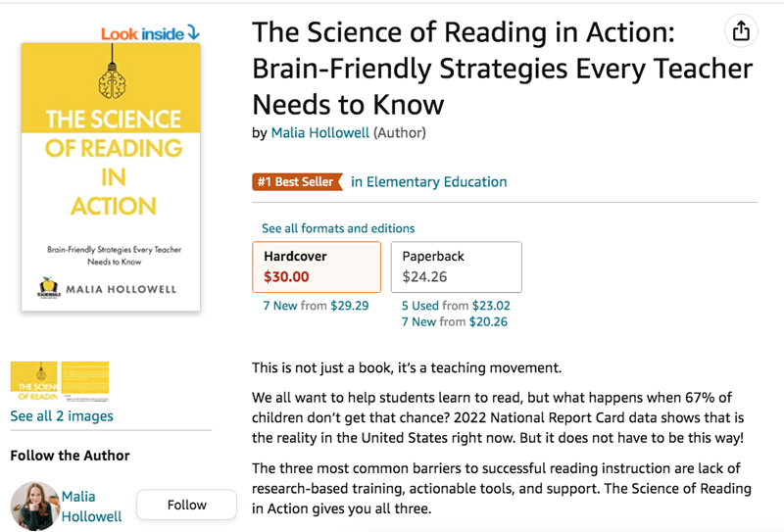Click Malia Hollowell's author profile photo
The height and width of the screenshot is (532, 784).
click(35, 506)
